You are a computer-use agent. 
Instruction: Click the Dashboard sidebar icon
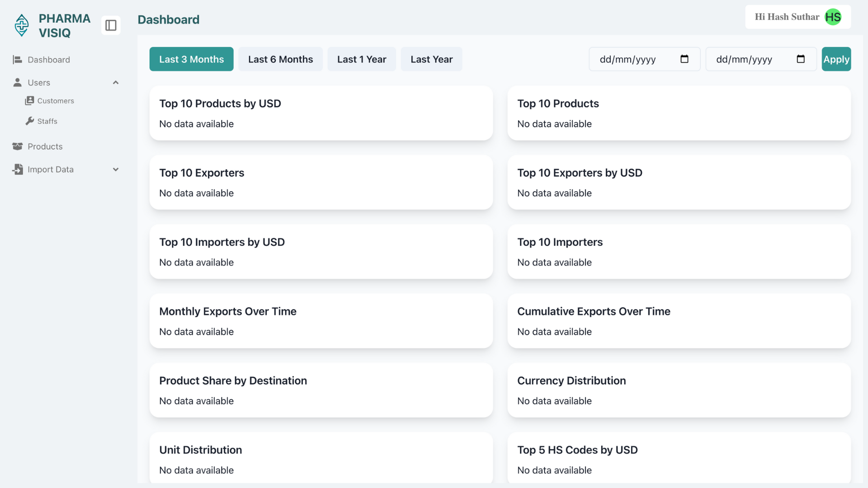tap(18, 60)
